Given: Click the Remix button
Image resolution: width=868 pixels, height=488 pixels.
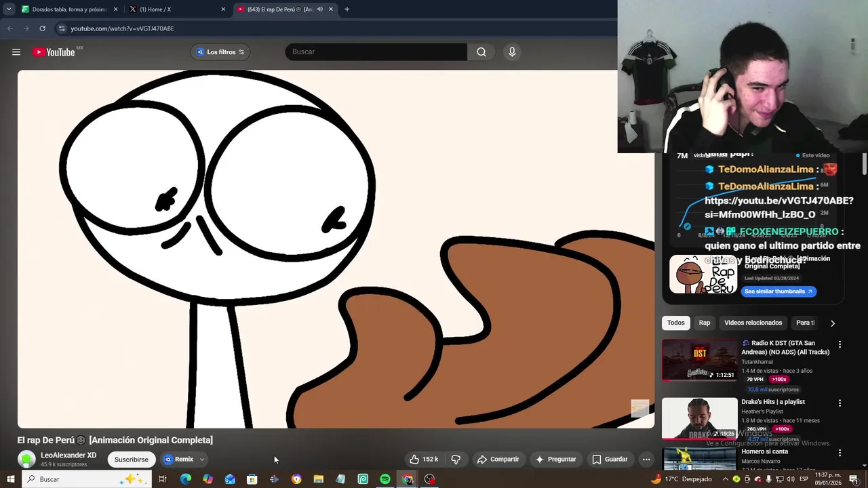Looking at the screenshot, I should (x=178, y=460).
